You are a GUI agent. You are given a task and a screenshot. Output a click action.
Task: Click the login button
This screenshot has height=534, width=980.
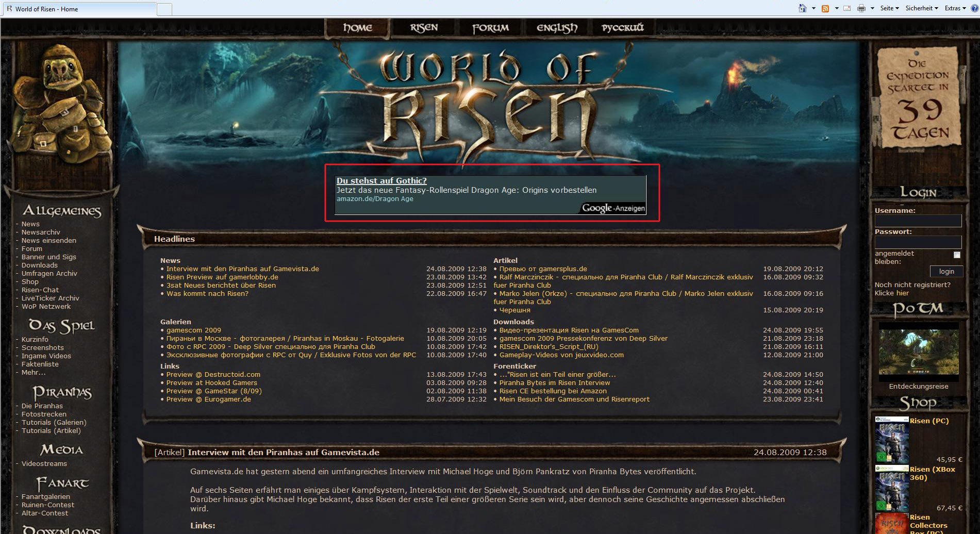[946, 272]
